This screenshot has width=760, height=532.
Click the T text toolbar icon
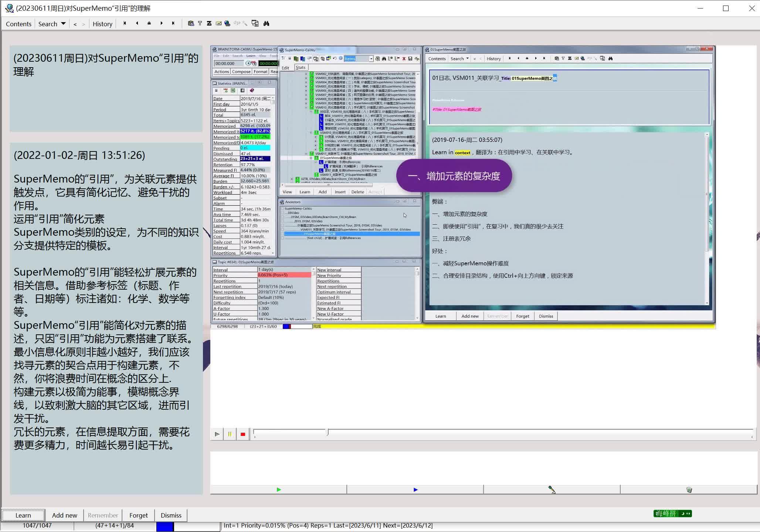click(x=200, y=23)
